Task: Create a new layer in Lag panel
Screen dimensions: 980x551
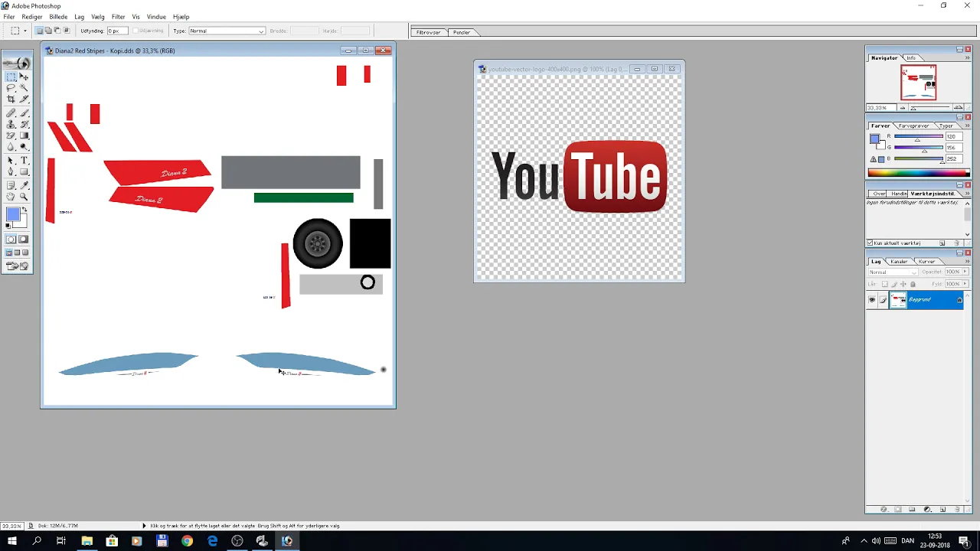Action: pyautogui.click(x=942, y=509)
